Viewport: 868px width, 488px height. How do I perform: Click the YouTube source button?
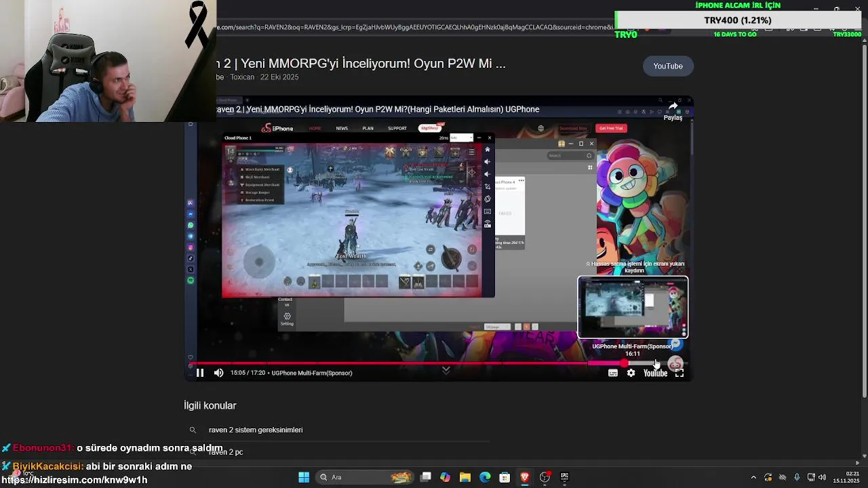668,66
